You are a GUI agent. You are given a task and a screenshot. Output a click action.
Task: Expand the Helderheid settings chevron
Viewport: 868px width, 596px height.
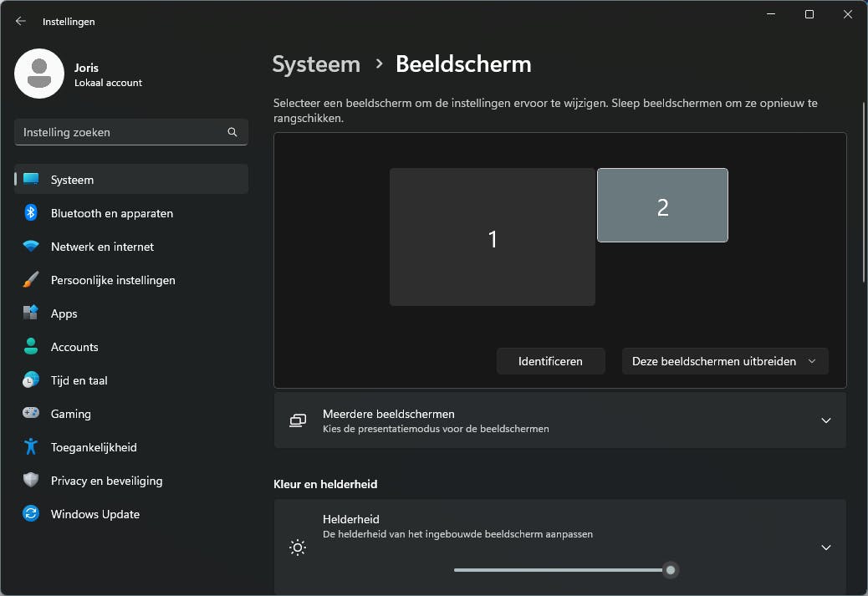825,548
